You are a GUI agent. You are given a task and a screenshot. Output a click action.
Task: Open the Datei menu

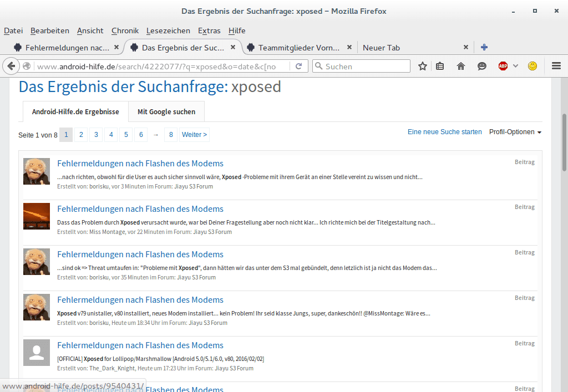click(13, 30)
